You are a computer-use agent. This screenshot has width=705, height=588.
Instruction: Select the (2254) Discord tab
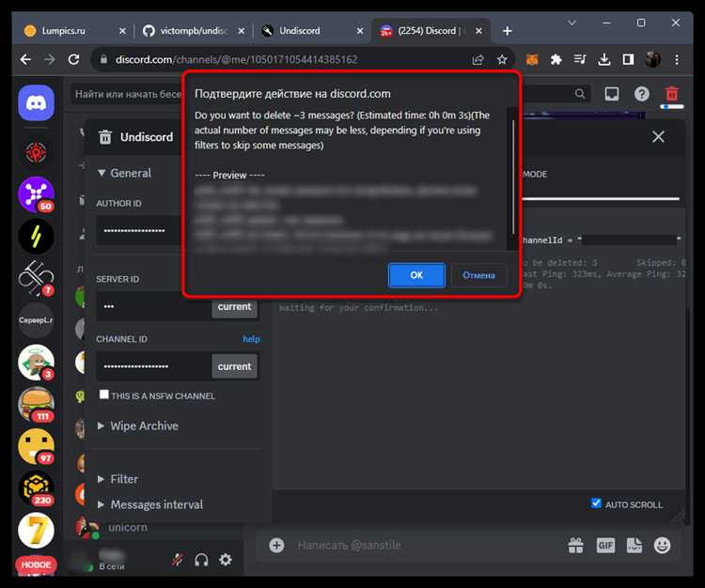click(431, 31)
